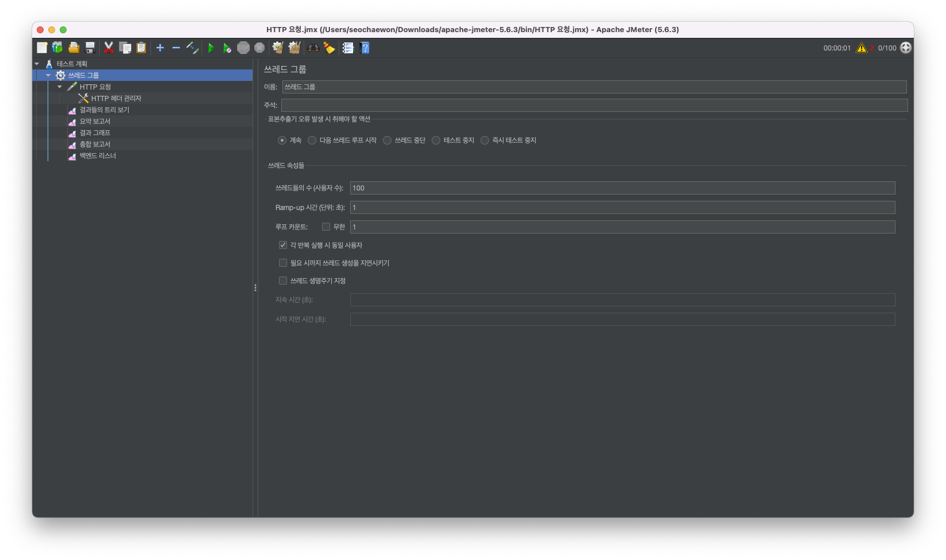Image resolution: width=946 pixels, height=560 pixels.
Task: Select 다음 쓰레드 루프 시작 radio
Action: [x=312, y=140]
